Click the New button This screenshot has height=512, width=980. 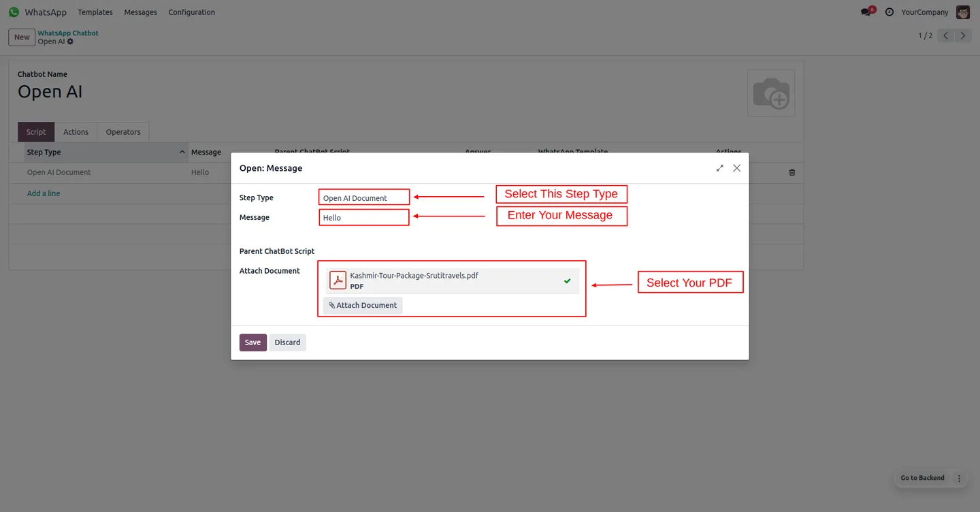[x=22, y=37]
